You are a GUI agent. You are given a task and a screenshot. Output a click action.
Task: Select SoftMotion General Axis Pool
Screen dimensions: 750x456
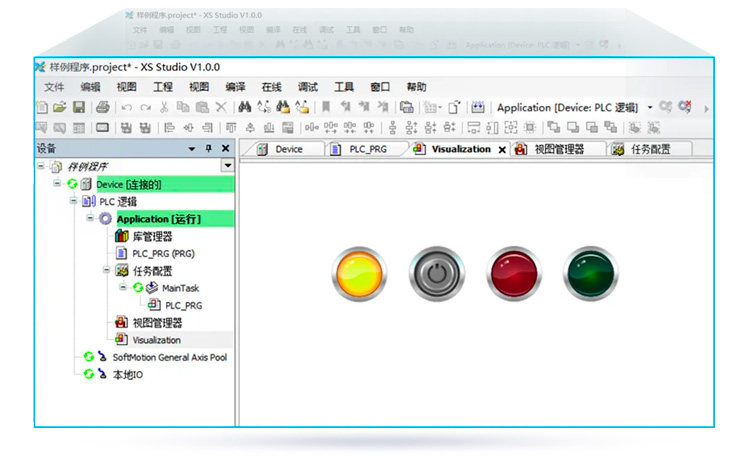pos(170,357)
